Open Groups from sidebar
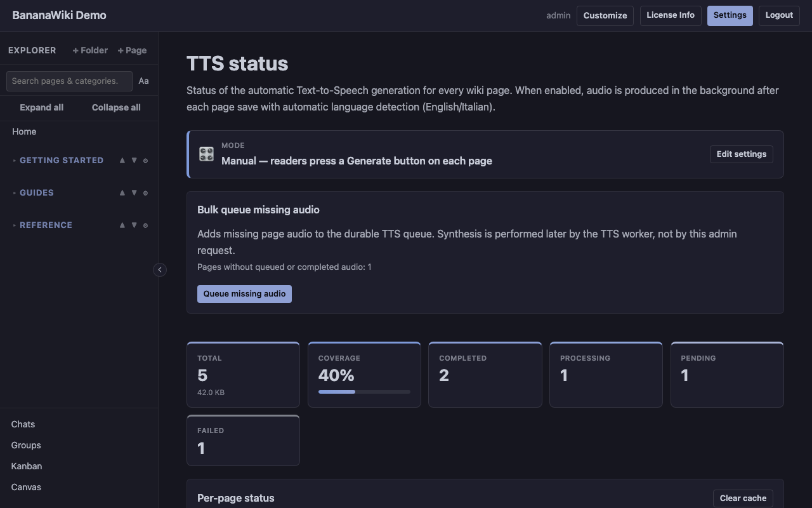 pos(26,445)
